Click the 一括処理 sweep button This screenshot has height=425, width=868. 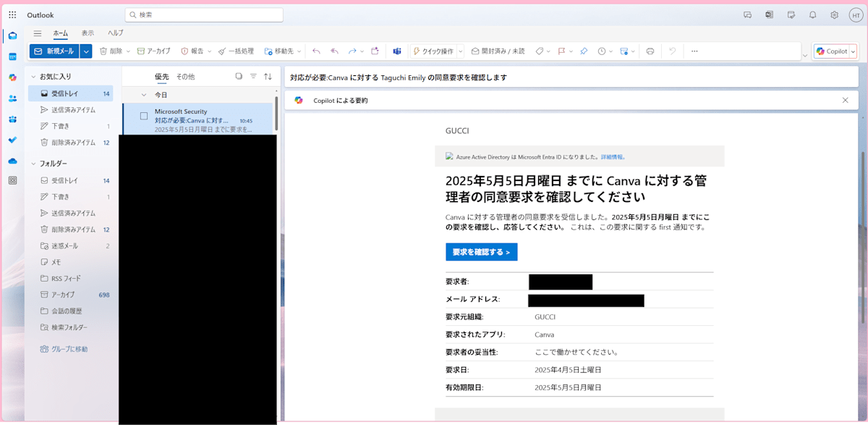(x=236, y=51)
